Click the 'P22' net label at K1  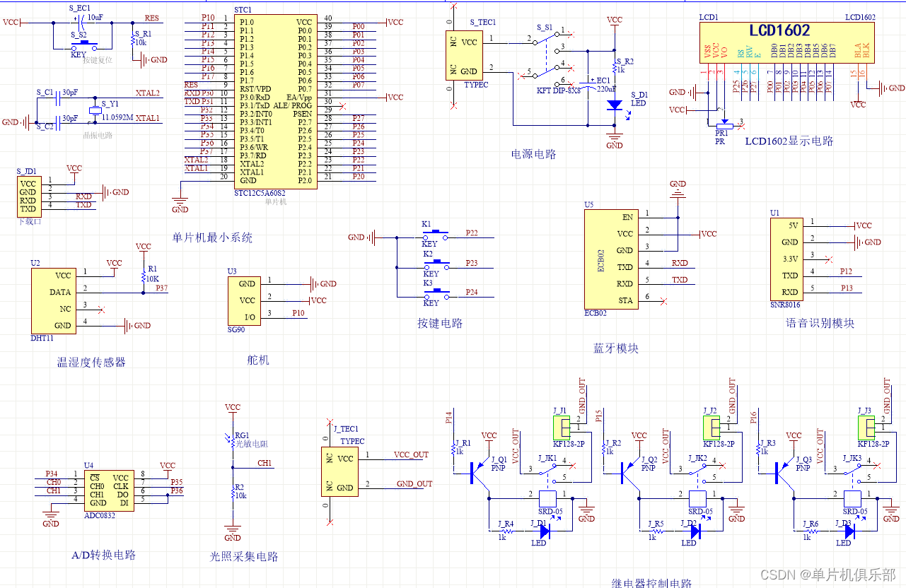(x=471, y=233)
